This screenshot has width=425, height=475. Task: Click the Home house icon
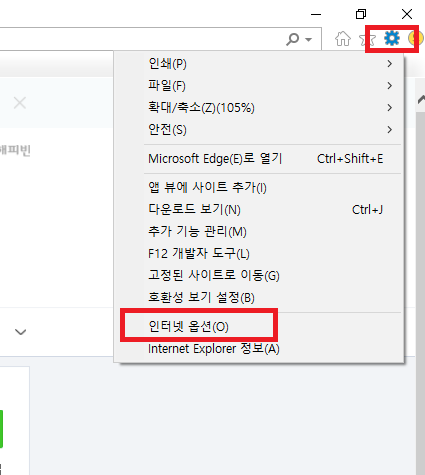pyautogui.click(x=343, y=39)
